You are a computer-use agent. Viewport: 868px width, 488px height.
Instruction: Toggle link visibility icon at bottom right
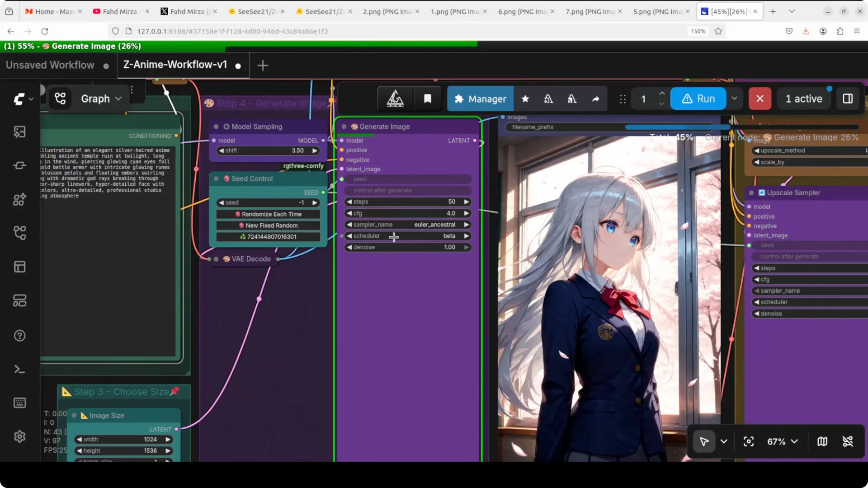tap(848, 441)
